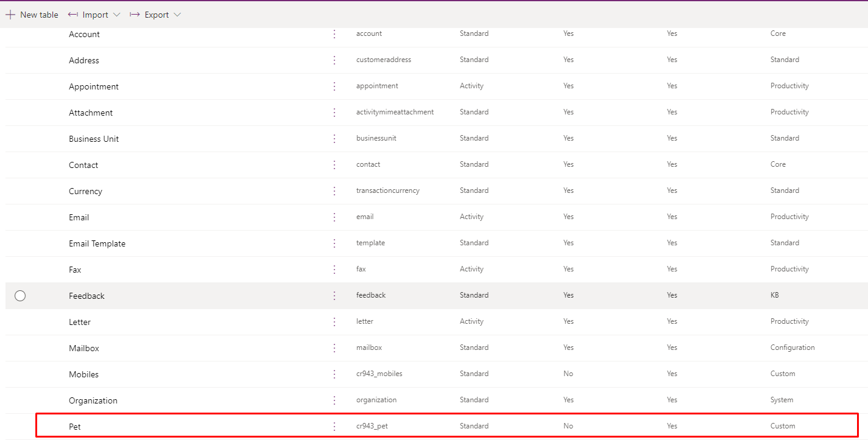Open more options for Currency table

334,191
